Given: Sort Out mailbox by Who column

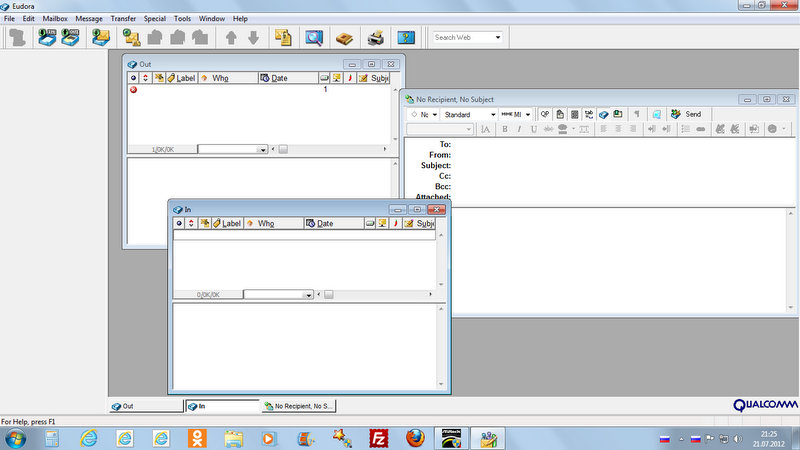Looking at the screenshot, I should pyautogui.click(x=228, y=78).
